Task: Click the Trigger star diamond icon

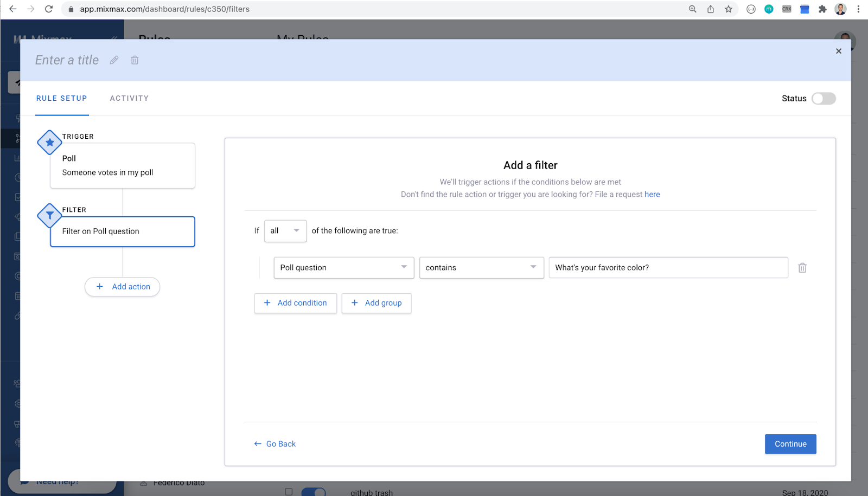Action: [x=49, y=143]
